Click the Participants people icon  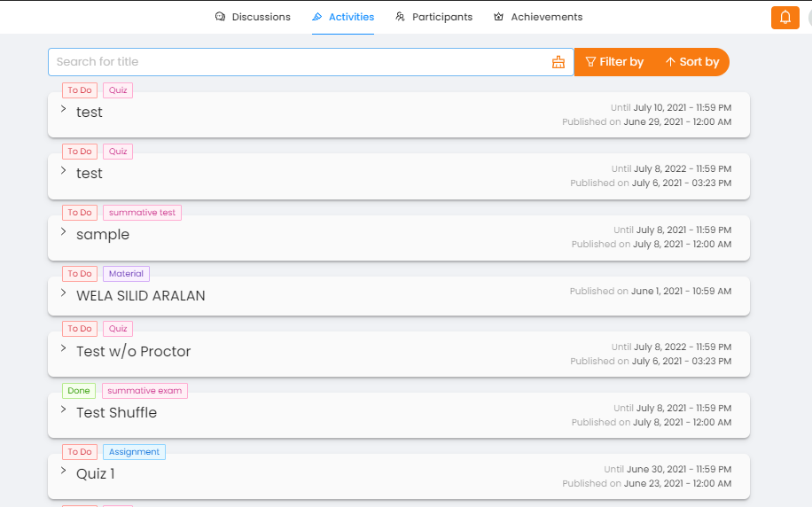[400, 17]
